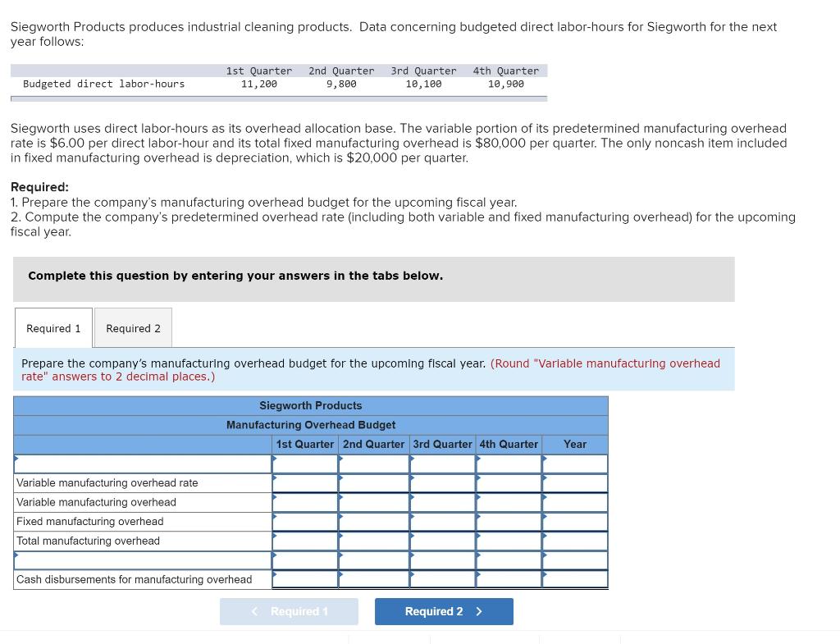The image size is (840, 644).
Task: Click the Manufacturing Overhead Budget header row
Action: click(310, 425)
